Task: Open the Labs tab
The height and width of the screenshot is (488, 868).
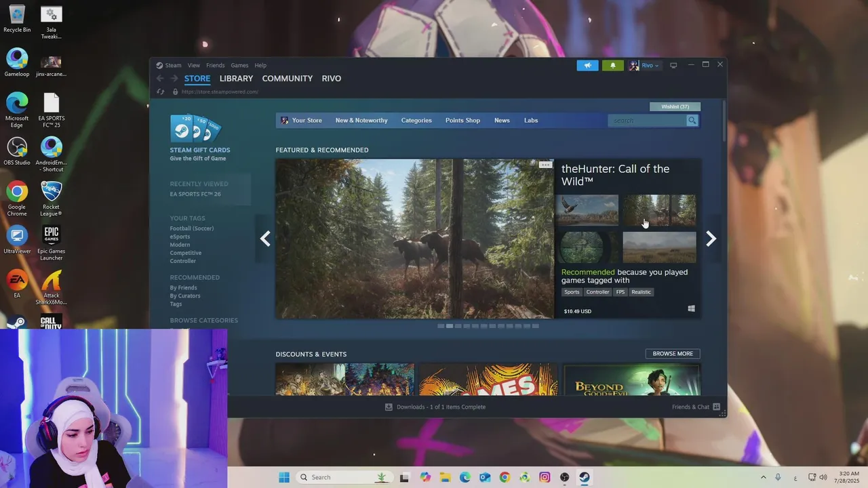Action: pos(531,121)
